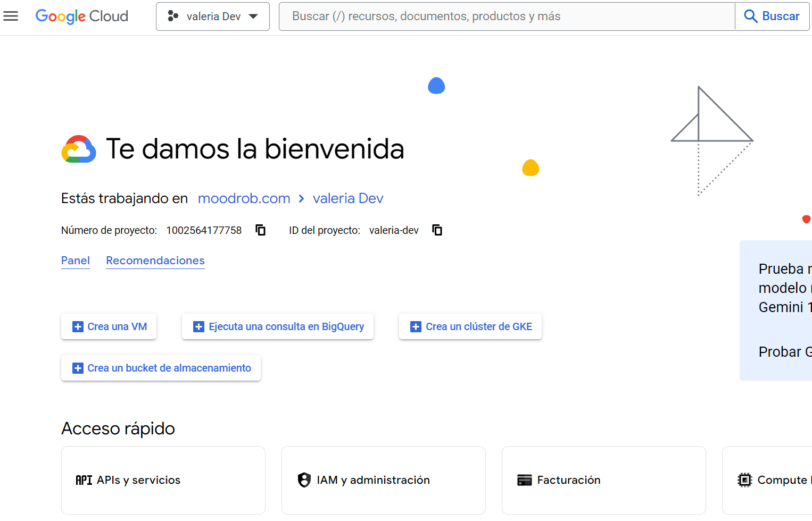Viewport: 812px width, 521px height.
Task: Click the Google Cloud rainbow cloud icon
Action: [x=79, y=149]
